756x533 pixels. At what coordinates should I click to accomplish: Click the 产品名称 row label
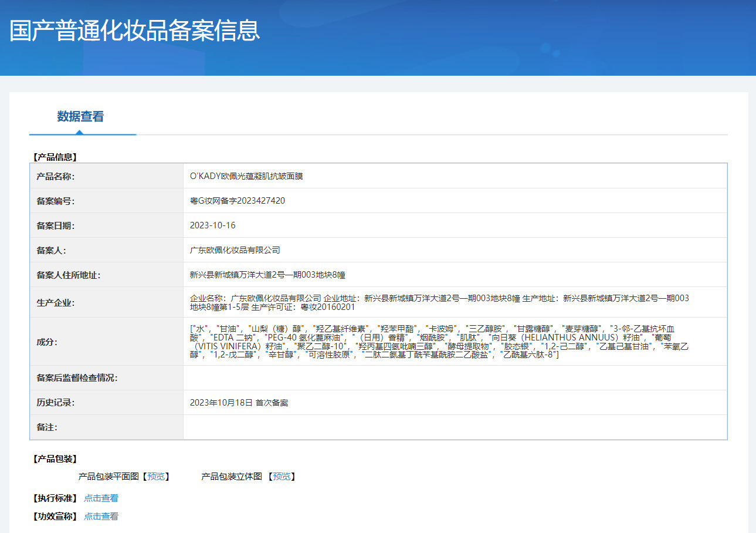(56, 176)
